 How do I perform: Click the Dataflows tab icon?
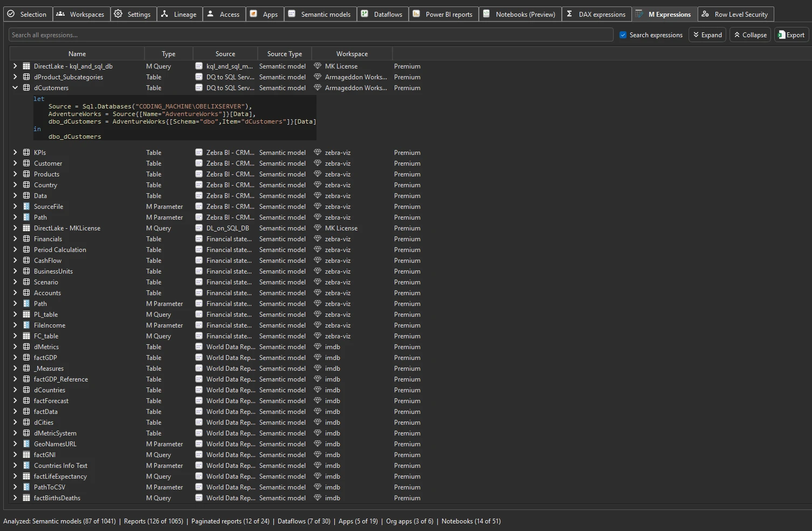[x=365, y=14]
